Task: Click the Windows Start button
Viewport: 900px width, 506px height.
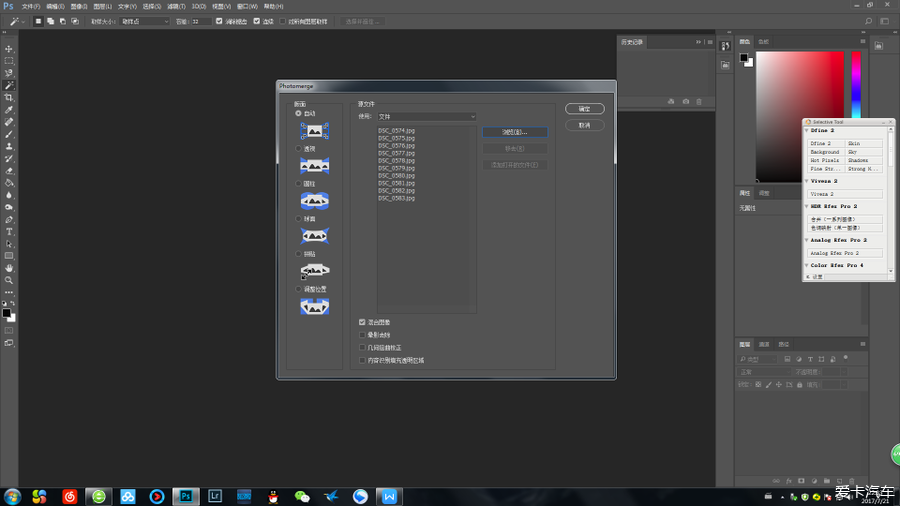Action: (x=12, y=496)
